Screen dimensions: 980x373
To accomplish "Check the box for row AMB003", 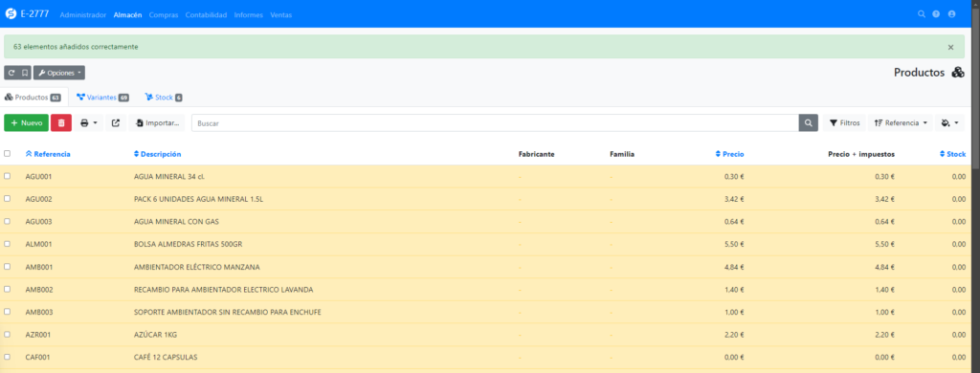I will tap(7, 312).
